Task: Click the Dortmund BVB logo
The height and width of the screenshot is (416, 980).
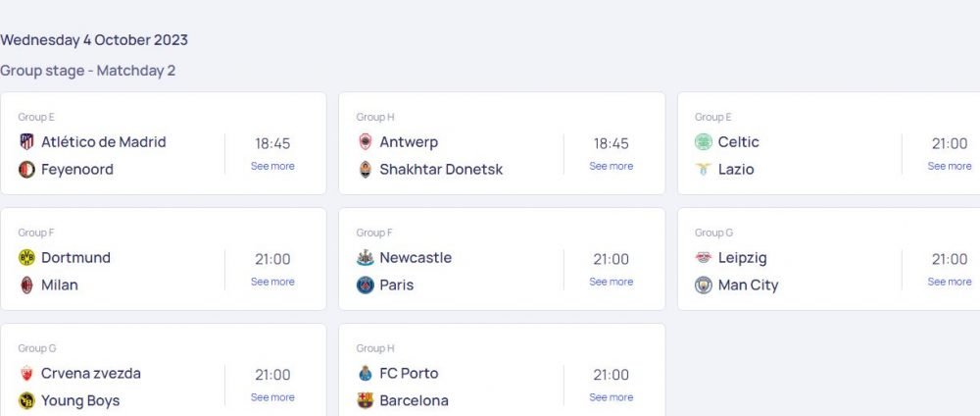Action: [x=26, y=258]
